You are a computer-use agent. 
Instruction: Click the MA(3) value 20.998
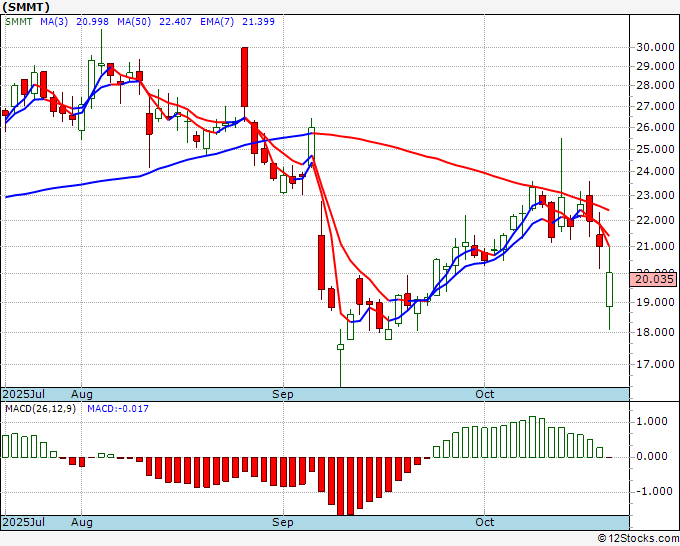[92, 22]
